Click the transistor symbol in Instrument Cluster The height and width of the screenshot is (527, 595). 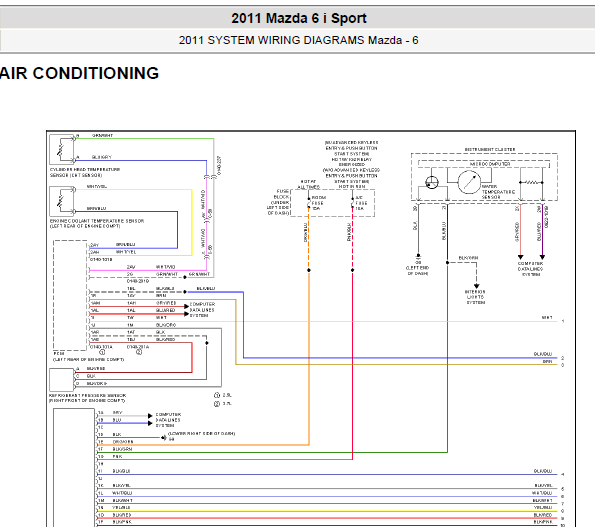[x=431, y=183]
